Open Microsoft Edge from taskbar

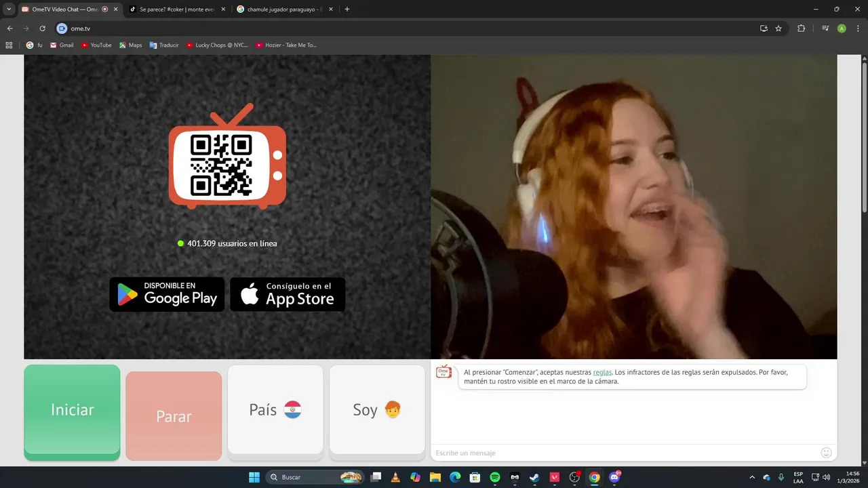pos(455,477)
